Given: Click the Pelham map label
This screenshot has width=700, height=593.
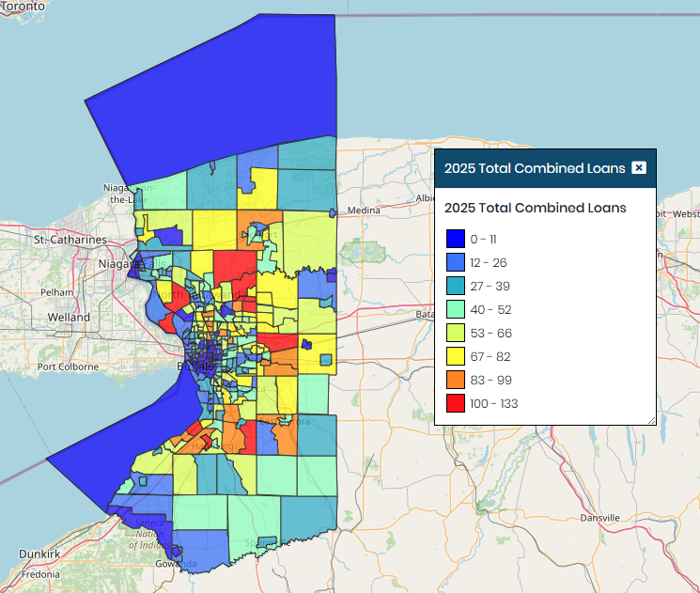Looking at the screenshot, I should point(56,292).
